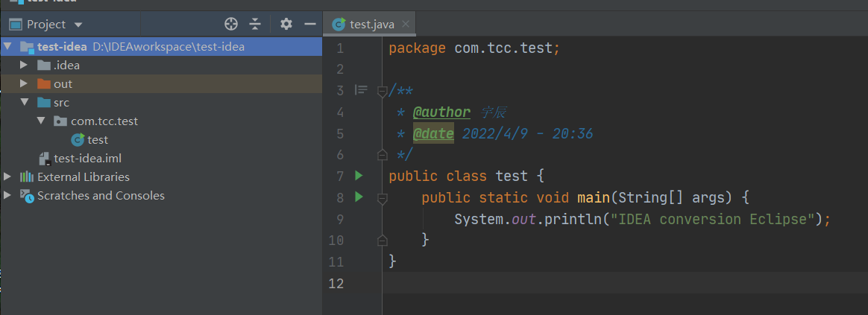868x315 pixels.
Task: Select com.tcc.test package row
Action: point(160,121)
